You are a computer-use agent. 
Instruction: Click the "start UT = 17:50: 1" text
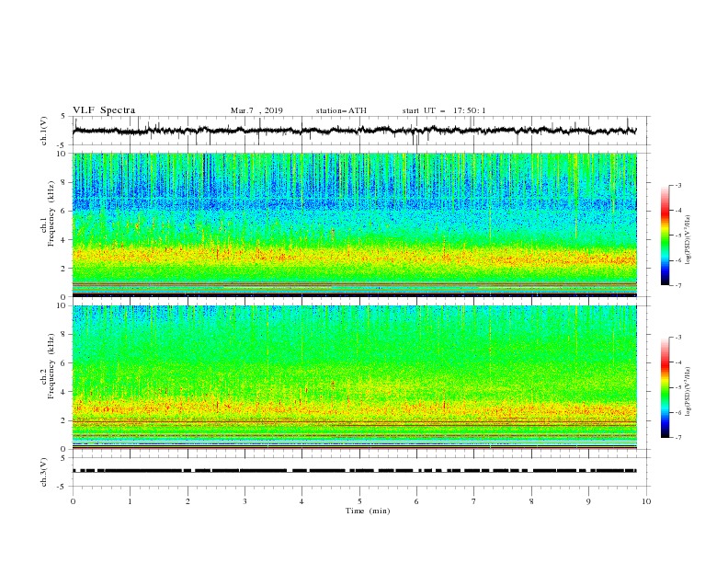click(444, 110)
